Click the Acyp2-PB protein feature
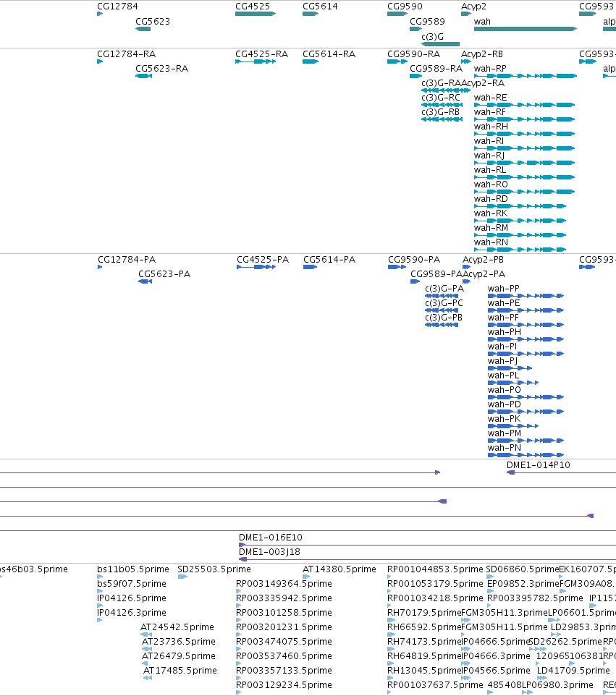The image size is (616, 696). (x=466, y=267)
